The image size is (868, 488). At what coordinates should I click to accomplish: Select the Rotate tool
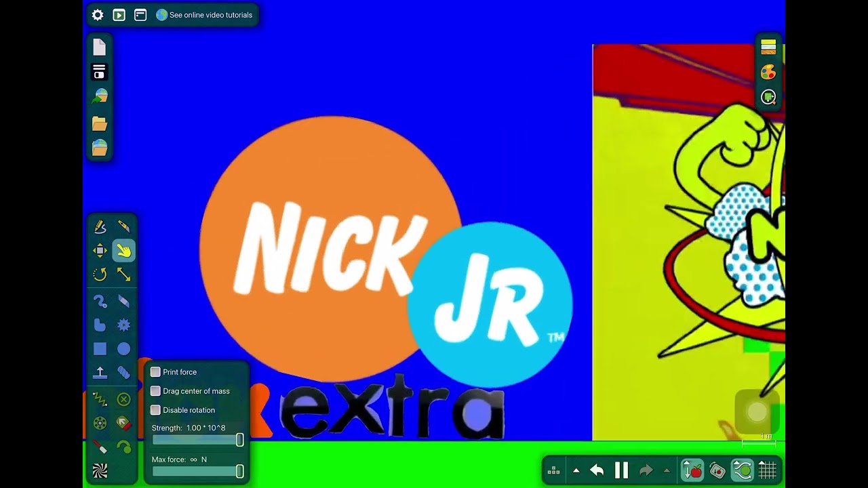100,274
